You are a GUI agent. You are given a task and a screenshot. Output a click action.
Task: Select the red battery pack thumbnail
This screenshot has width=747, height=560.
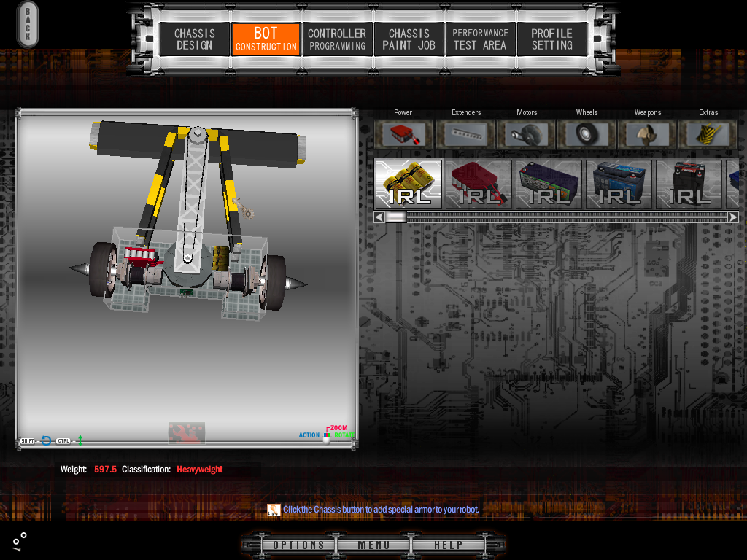tap(479, 184)
